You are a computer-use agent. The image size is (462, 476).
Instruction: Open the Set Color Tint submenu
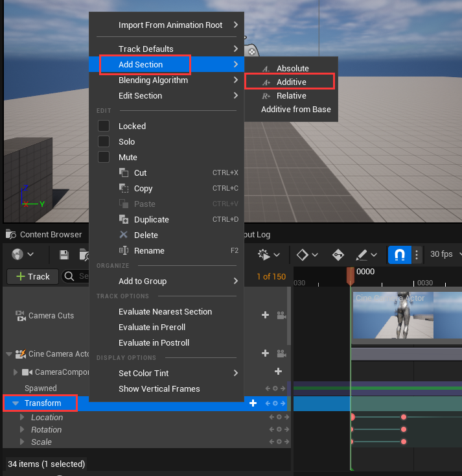pos(143,373)
